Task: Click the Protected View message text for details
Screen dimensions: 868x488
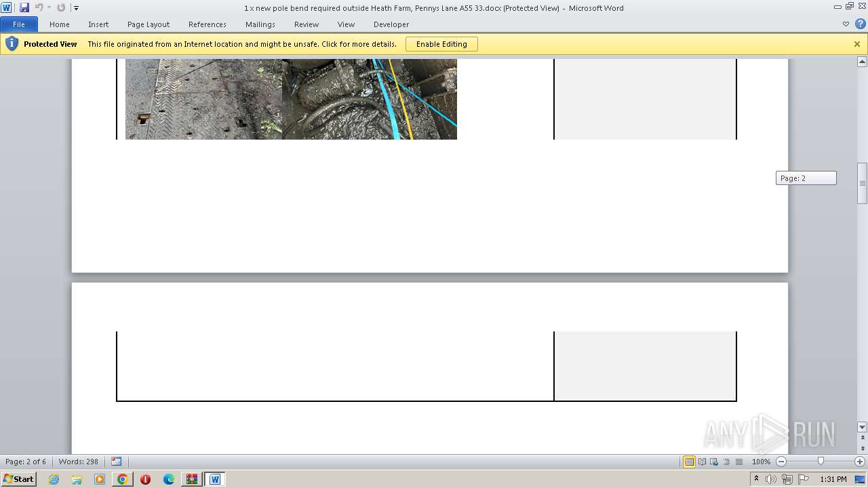Action: pyautogui.click(x=242, y=44)
